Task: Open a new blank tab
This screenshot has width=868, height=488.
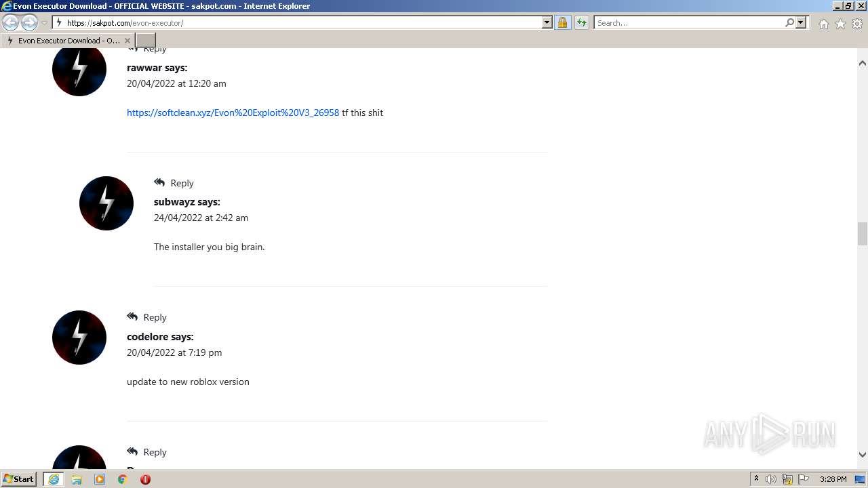Action: tap(146, 41)
